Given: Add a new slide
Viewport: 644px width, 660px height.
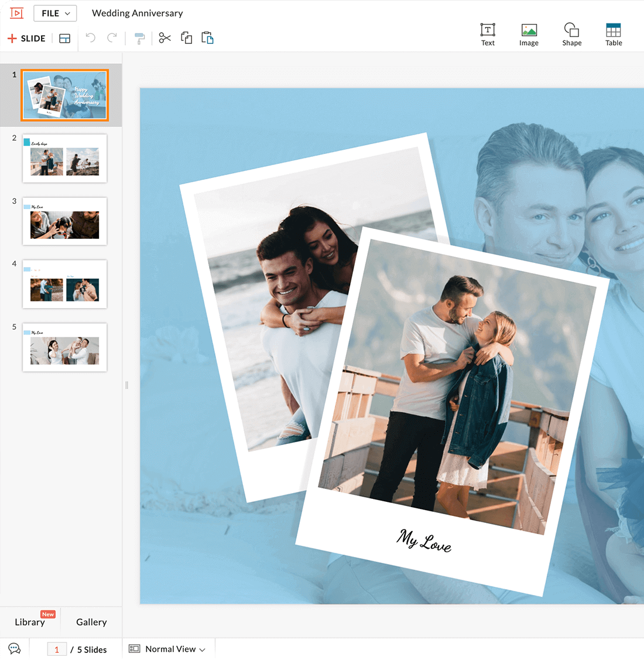Looking at the screenshot, I should (26, 39).
